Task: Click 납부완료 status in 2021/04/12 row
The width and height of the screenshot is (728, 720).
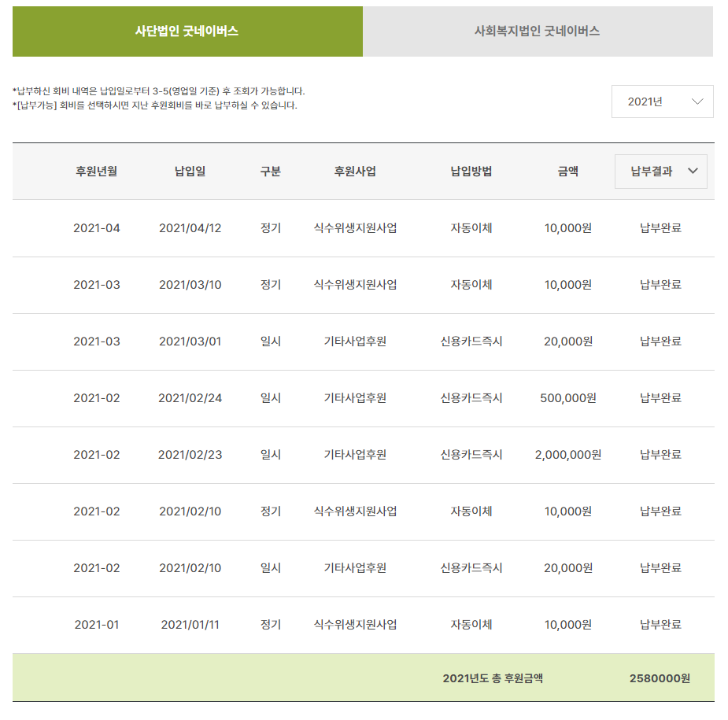Action: click(x=660, y=228)
